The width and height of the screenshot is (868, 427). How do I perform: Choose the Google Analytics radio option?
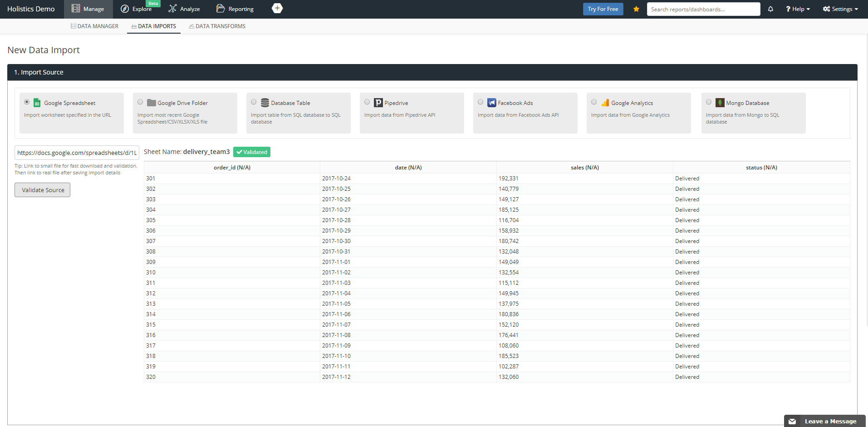tap(594, 102)
